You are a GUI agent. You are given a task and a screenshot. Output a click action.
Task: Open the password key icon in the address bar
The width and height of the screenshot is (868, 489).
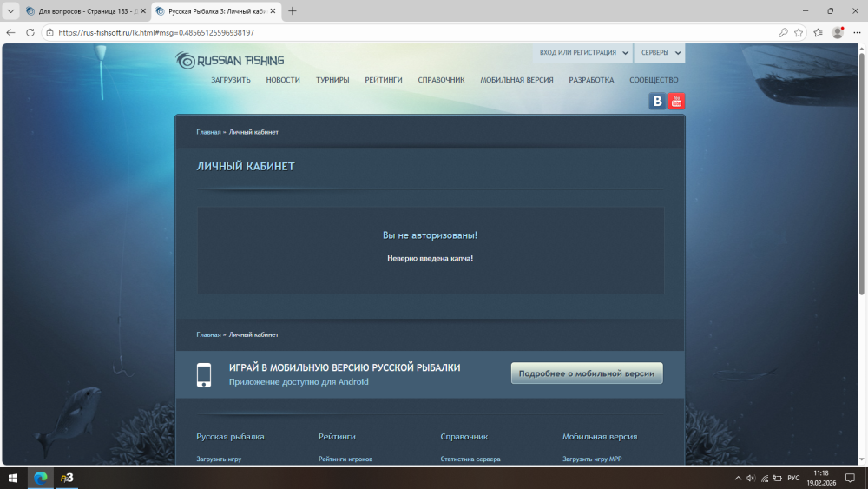[x=783, y=32]
